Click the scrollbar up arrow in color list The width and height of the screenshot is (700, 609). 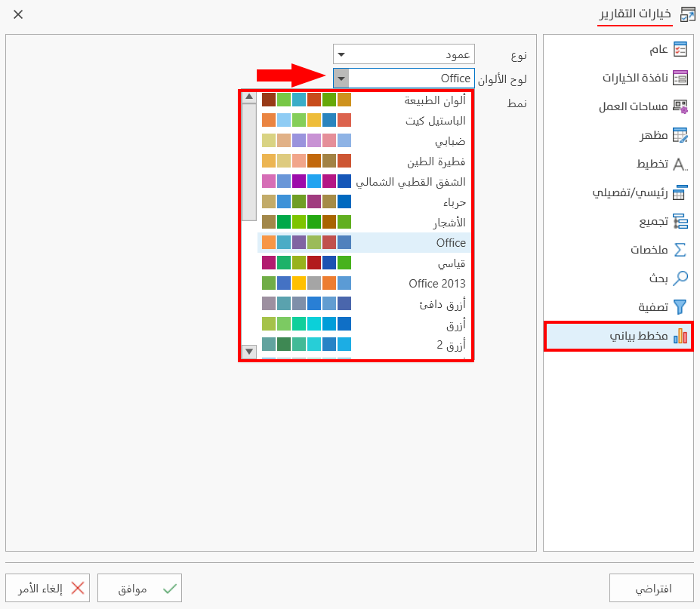coord(249,98)
